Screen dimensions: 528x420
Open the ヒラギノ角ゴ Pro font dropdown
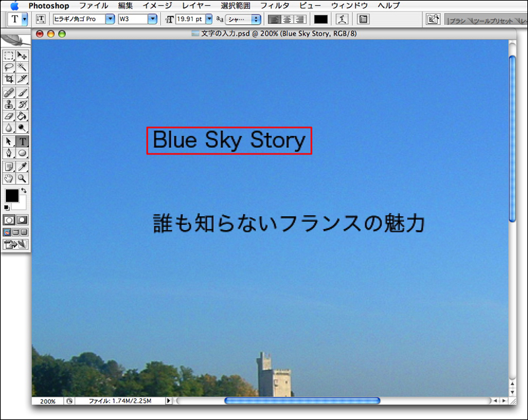[x=110, y=19]
